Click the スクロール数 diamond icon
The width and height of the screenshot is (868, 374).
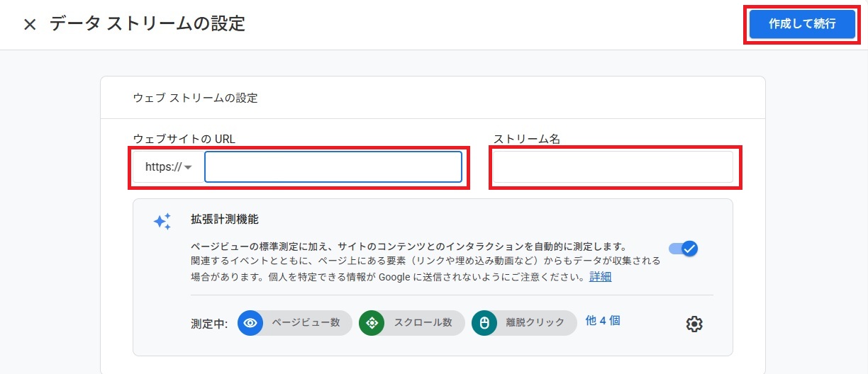[x=371, y=323]
